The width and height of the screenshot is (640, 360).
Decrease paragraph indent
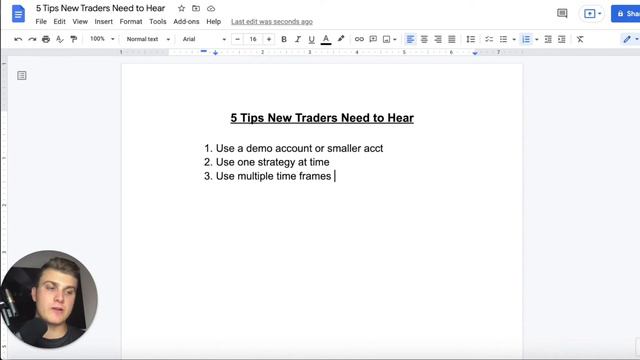[x=548, y=39]
